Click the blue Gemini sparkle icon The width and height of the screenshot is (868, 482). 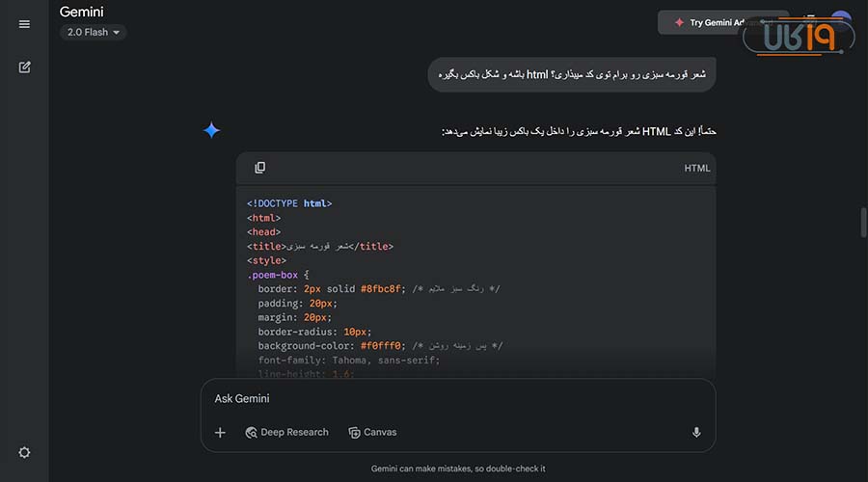[212, 130]
